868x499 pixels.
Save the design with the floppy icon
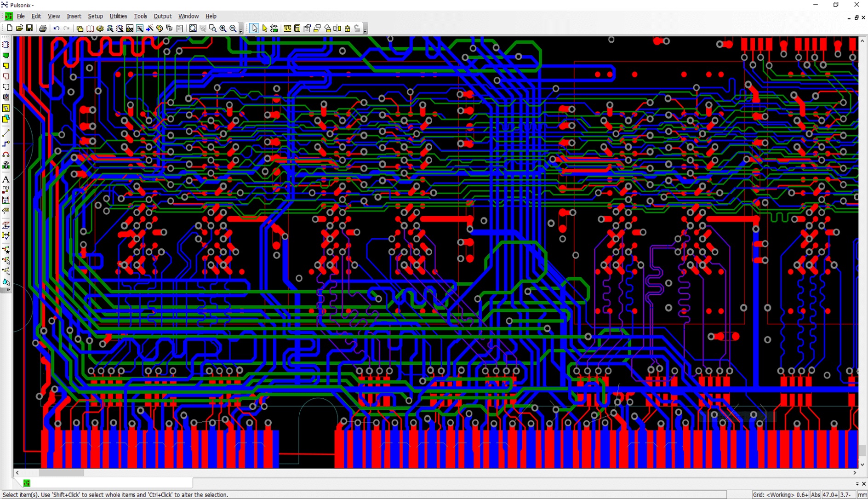point(29,29)
